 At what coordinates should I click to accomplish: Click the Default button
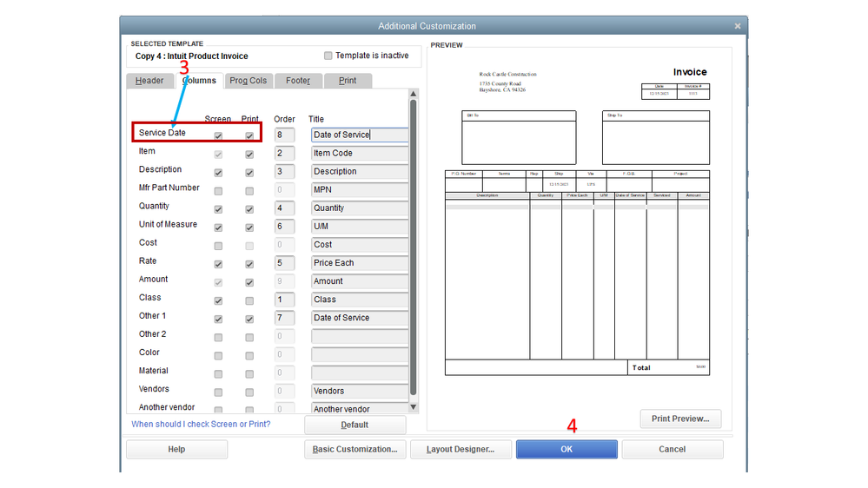tap(354, 425)
